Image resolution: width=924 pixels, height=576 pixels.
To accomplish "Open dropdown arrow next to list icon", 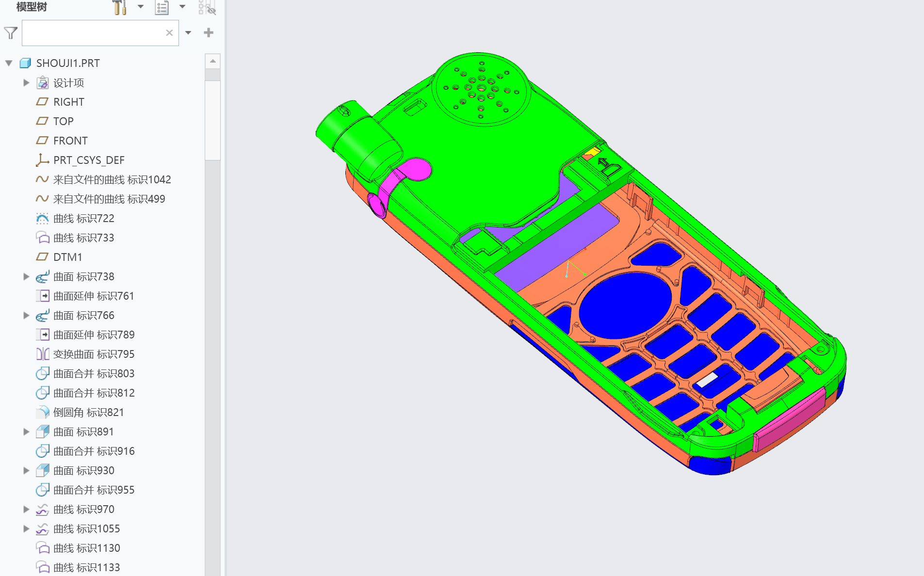I will [182, 7].
